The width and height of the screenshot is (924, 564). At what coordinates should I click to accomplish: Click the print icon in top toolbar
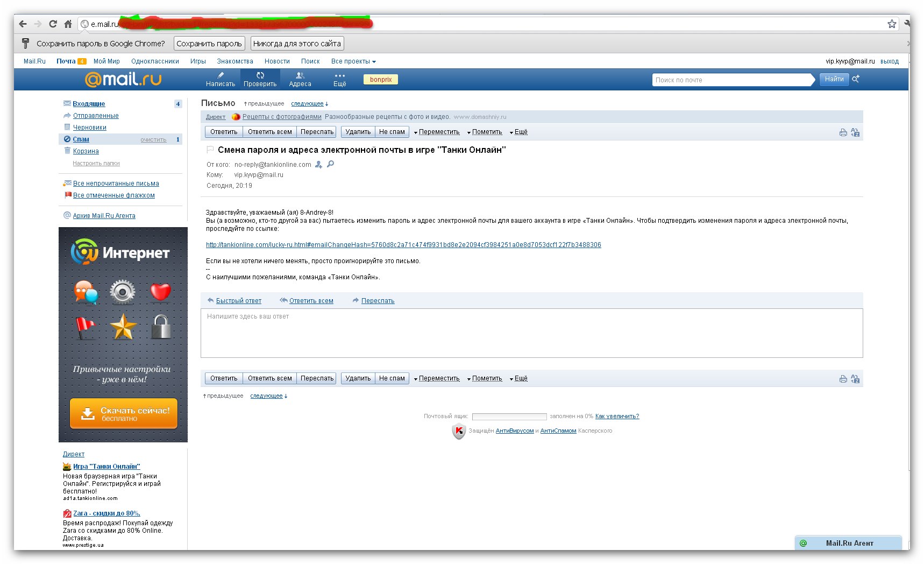(843, 132)
